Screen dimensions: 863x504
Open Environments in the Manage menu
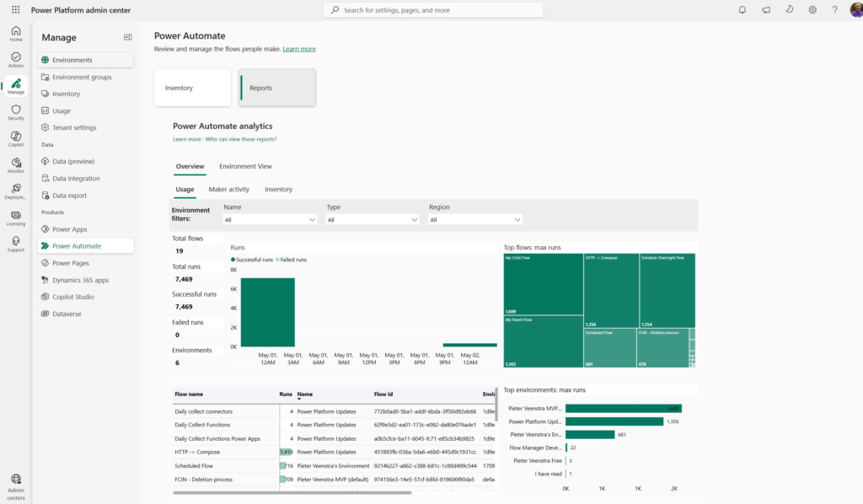pyautogui.click(x=85, y=60)
